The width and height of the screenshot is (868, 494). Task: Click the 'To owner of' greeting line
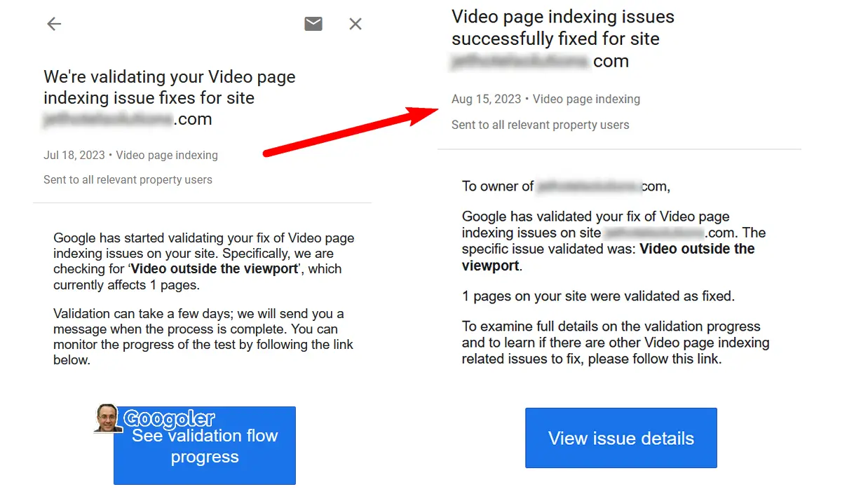pos(566,186)
